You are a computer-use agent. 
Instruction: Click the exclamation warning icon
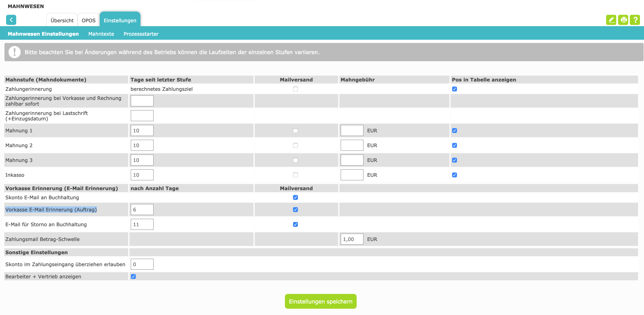coord(15,52)
